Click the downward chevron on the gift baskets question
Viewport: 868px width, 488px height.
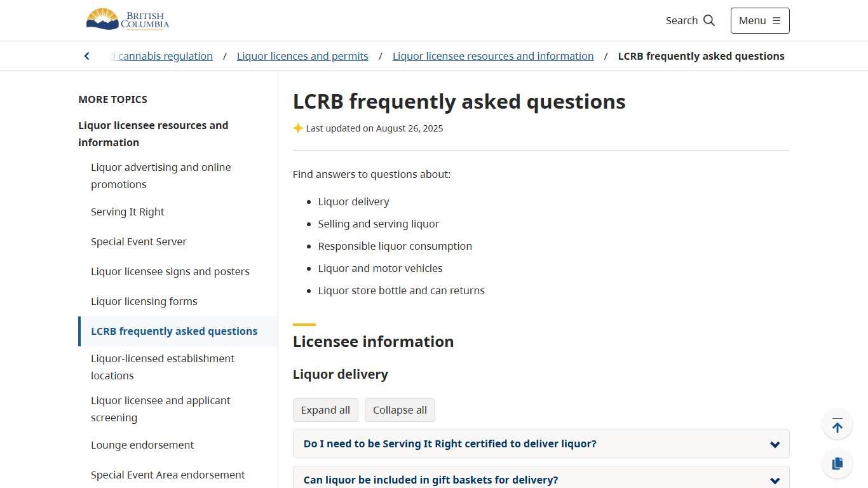click(x=775, y=480)
